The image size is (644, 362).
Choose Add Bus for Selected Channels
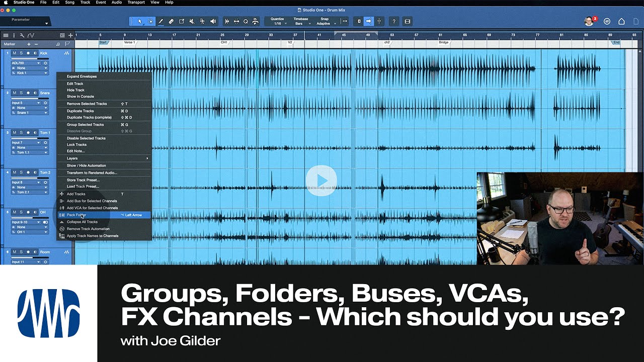pyautogui.click(x=104, y=201)
